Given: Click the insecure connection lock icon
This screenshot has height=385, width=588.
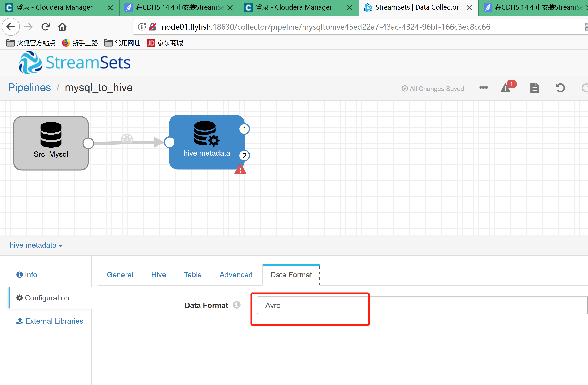Looking at the screenshot, I should coord(153,27).
